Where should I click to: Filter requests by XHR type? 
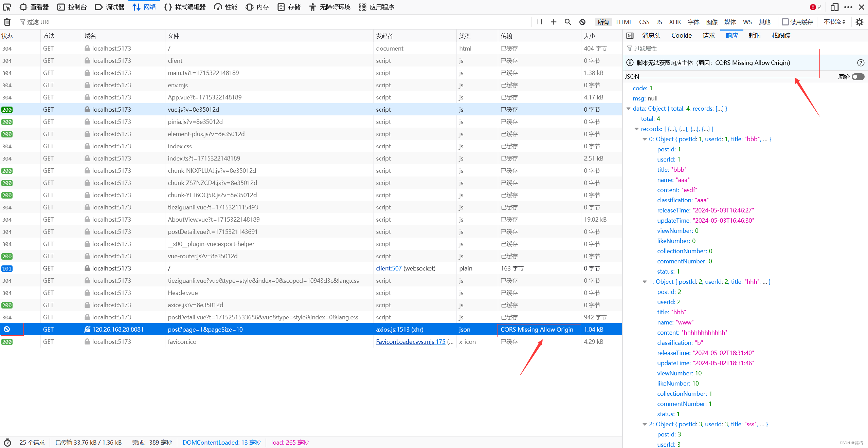(675, 22)
